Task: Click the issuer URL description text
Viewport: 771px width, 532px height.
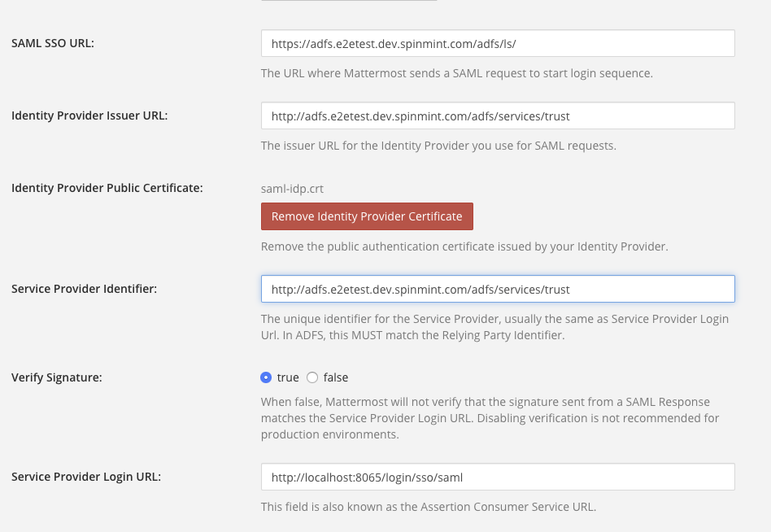Action: coord(438,146)
